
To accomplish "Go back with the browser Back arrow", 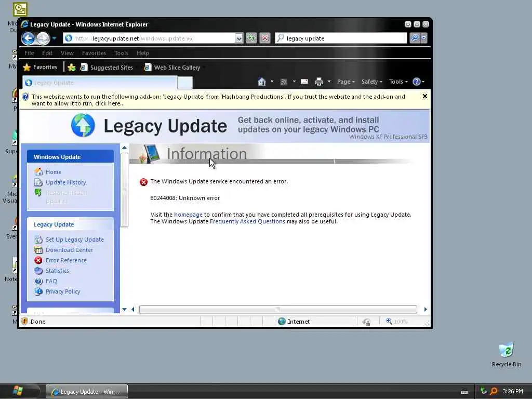I will (28, 38).
